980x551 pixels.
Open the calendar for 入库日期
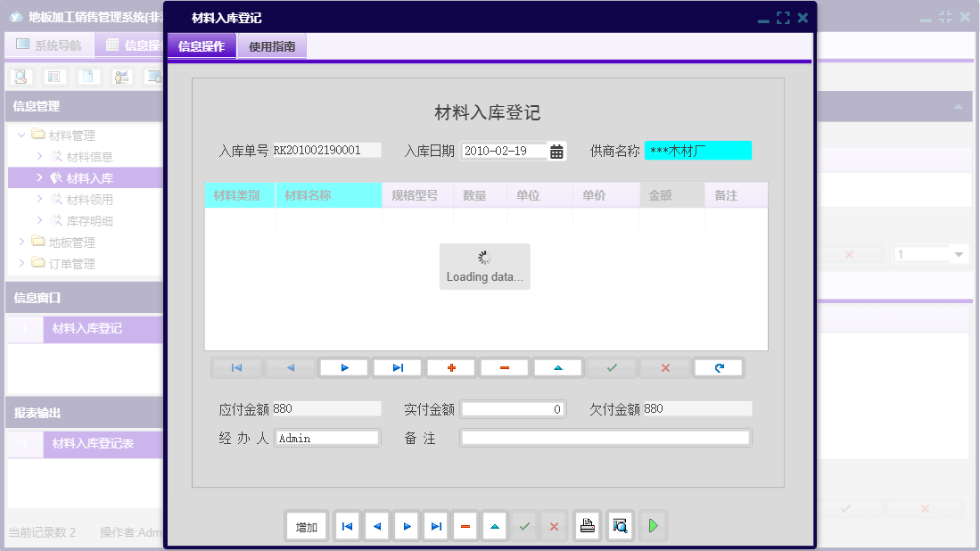[x=557, y=150]
